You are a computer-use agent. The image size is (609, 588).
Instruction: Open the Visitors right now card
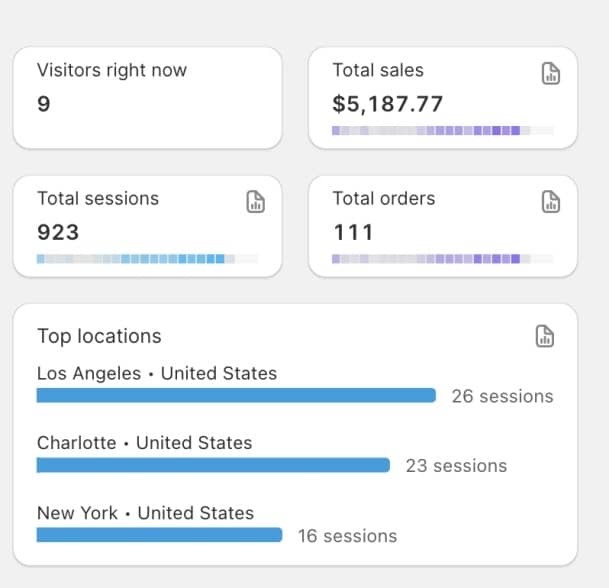147,97
